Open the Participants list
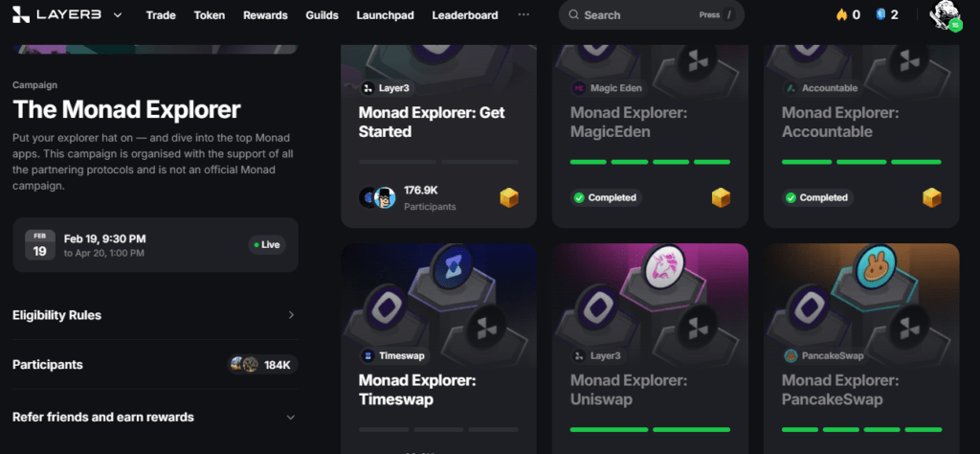980x454 pixels. pyautogui.click(x=154, y=365)
